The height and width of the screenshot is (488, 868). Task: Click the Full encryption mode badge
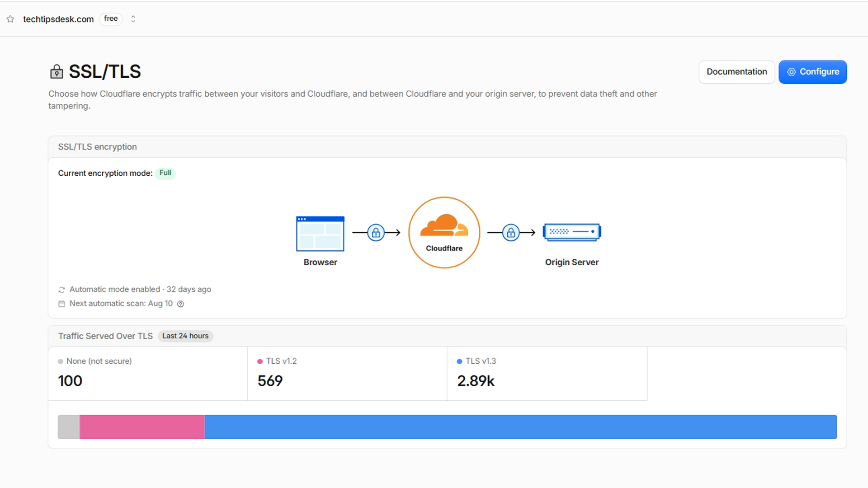(x=165, y=173)
